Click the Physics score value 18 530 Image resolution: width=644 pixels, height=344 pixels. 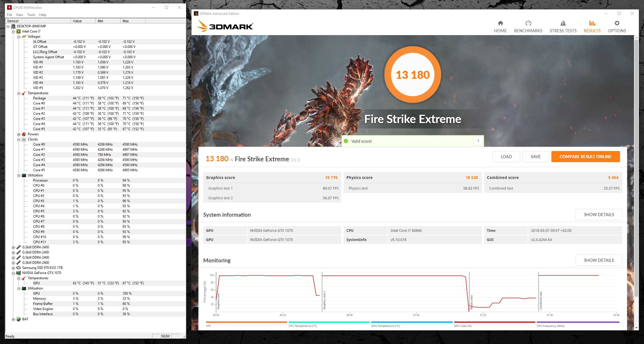coord(472,178)
